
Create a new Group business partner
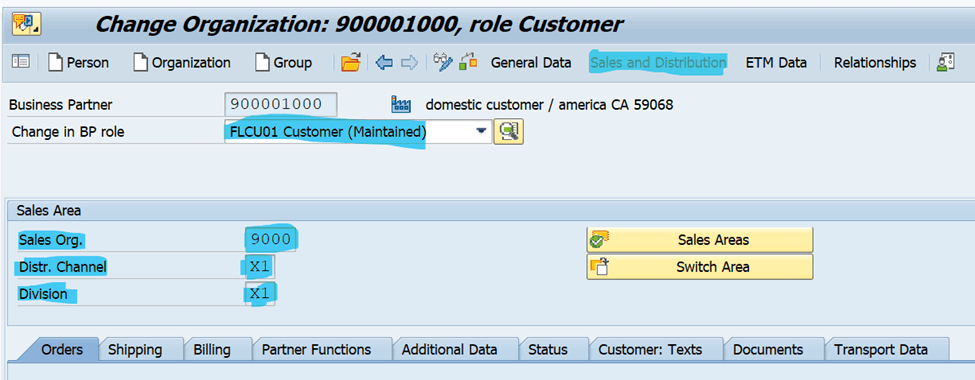[284, 63]
